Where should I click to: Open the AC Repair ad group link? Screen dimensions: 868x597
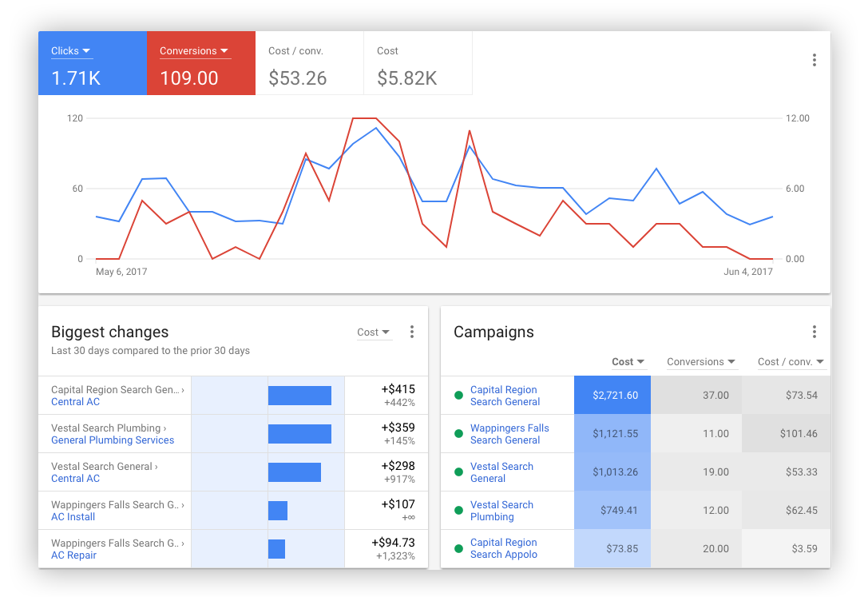(x=73, y=555)
